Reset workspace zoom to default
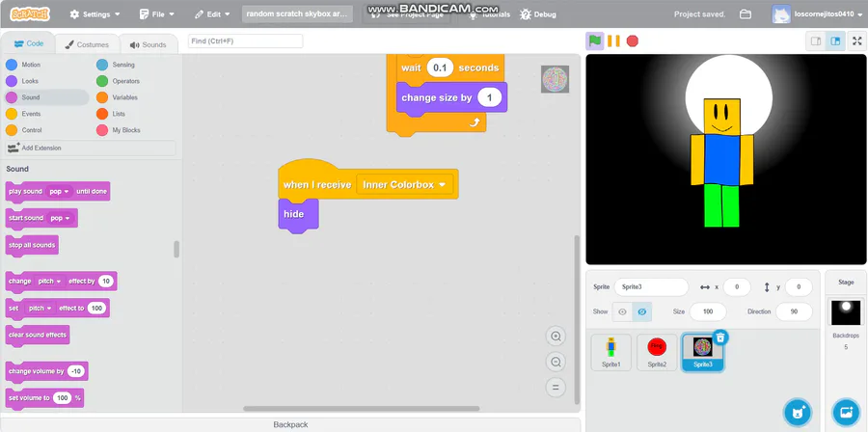 tap(556, 388)
